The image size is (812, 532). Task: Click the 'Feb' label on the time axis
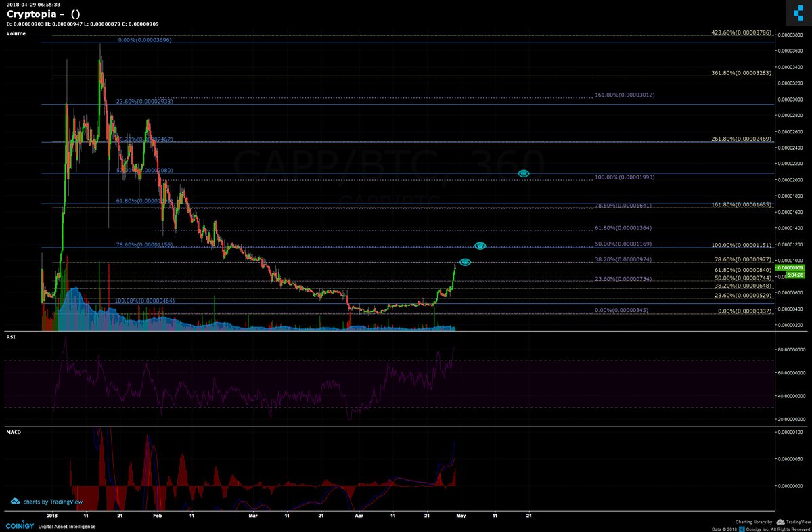tap(158, 514)
